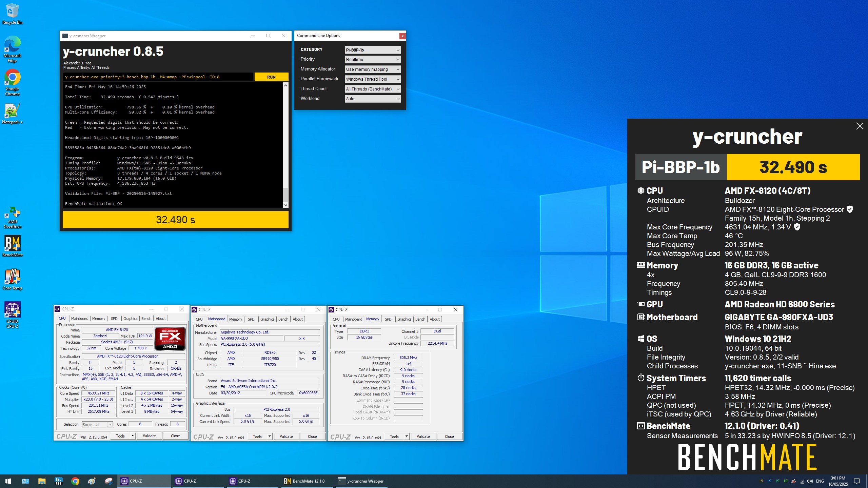
Task: Open the Google Chrome desktop shortcut
Action: click(x=12, y=83)
